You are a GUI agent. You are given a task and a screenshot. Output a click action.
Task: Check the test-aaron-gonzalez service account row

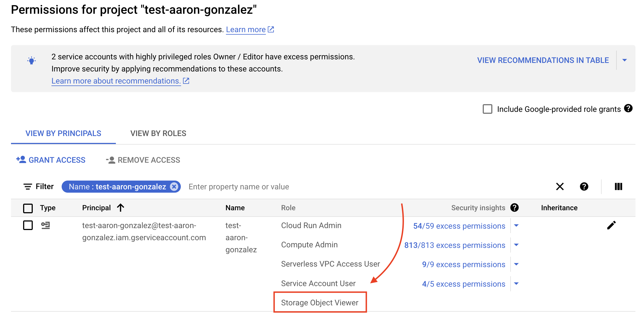coord(28,225)
